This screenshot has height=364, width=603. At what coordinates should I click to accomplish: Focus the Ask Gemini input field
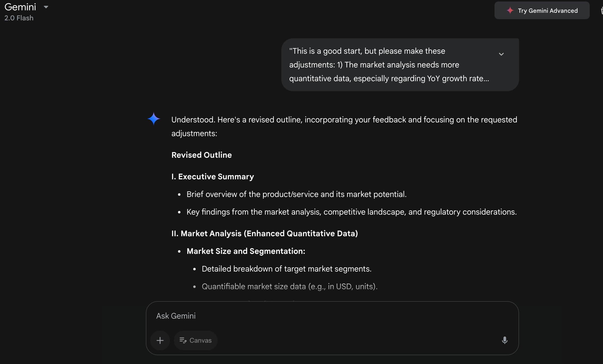point(319,316)
